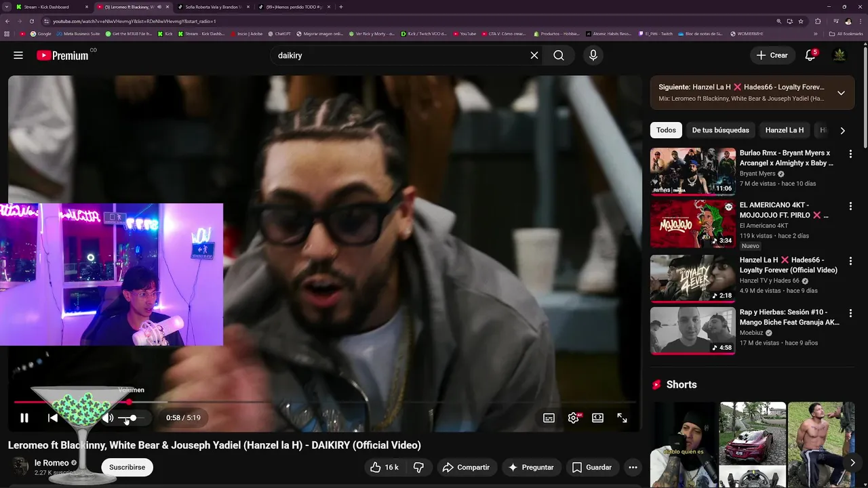Like the video with thumbs up

pyautogui.click(x=384, y=468)
